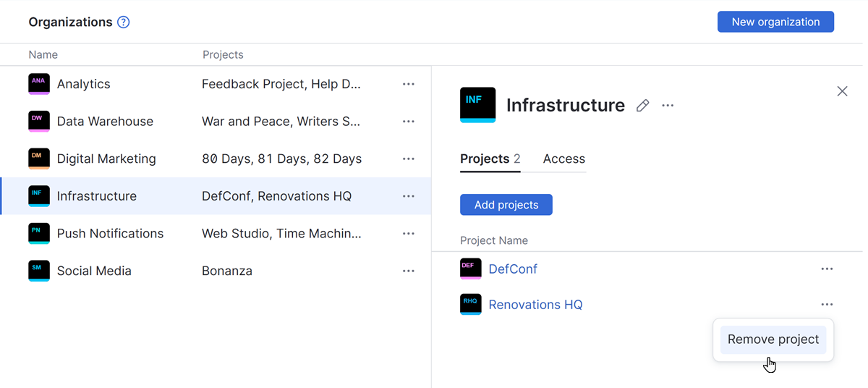Click the Push Notifications PN avatar icon

[x=39, y=233]
